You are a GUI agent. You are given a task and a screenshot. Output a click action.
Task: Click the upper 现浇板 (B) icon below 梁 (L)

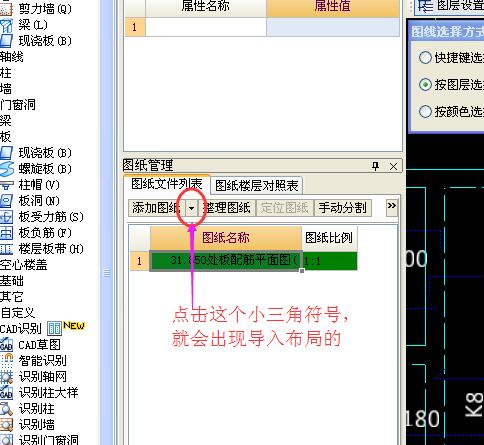6,41
